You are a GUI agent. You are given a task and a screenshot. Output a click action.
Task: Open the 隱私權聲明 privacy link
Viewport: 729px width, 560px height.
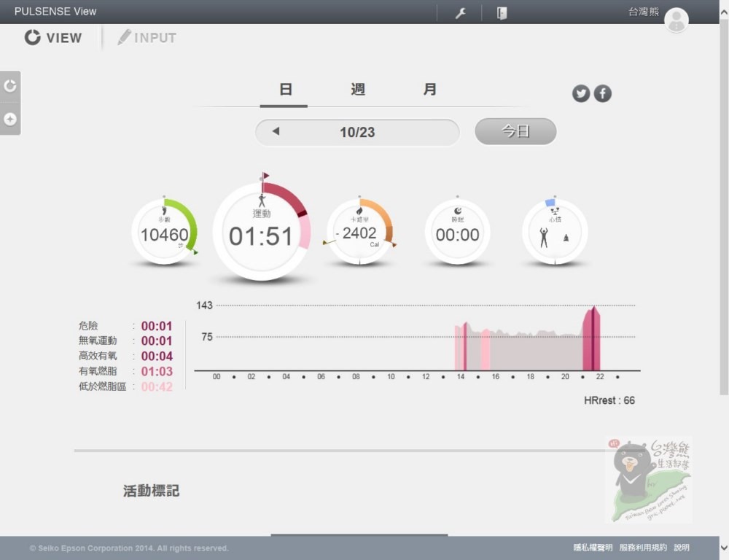(x=592, y=548)
